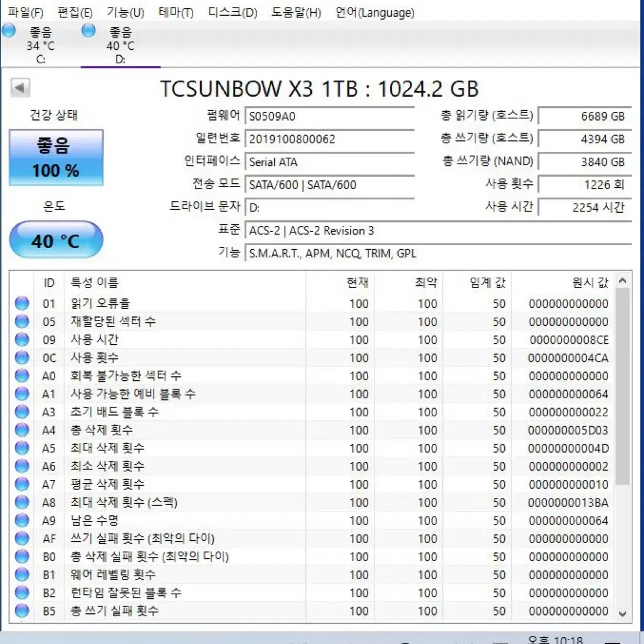The width and height of the screenshot is (644, 644).
Task: Click the power on hours value 2254 시간
Action: click(585, 208)
